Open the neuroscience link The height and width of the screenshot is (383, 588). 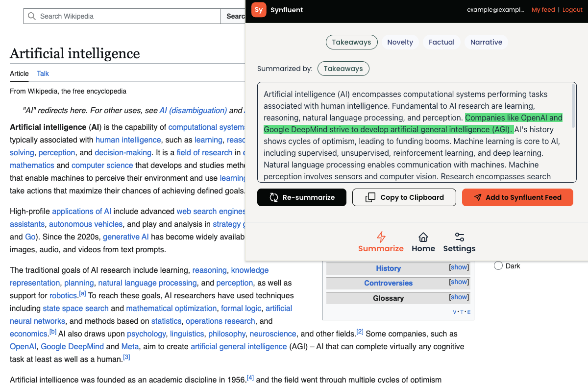click(273, 334)
